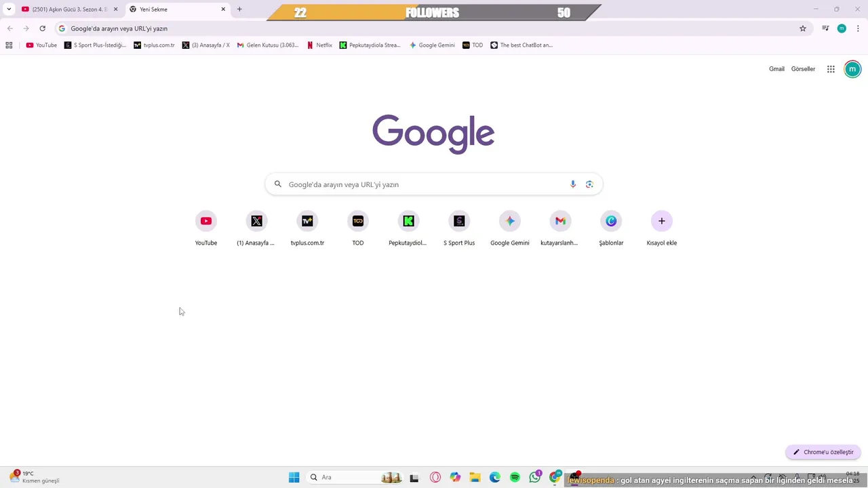Screen dimensions: 868x488
Task: Open the Chrome profile avatar in toolbar
Action: coord(842,28)
